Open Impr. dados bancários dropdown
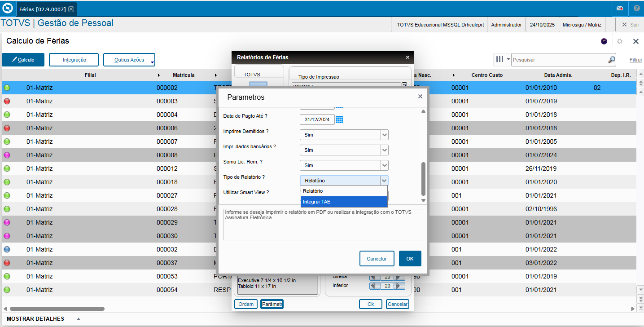This screenshot has height=327, width=644. [x=384, y=150]
